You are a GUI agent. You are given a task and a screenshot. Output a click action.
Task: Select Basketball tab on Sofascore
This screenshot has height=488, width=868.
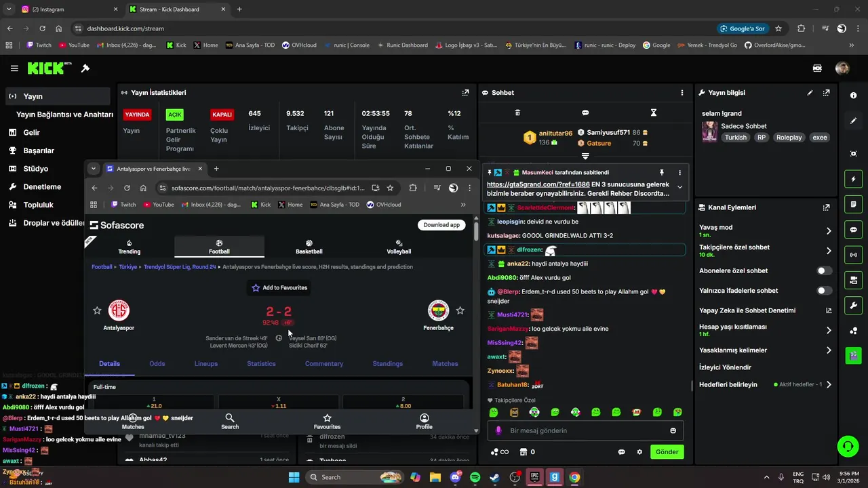(309, 247)
